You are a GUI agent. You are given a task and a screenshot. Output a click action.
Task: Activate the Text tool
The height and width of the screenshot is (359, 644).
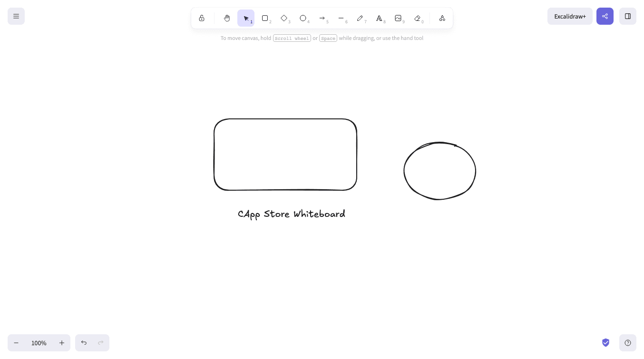point(379,18)
